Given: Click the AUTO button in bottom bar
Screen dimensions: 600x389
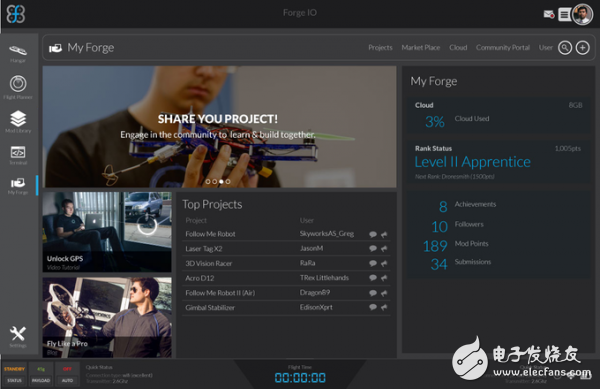Looking at the screenshot, I should tap(67, 381).
